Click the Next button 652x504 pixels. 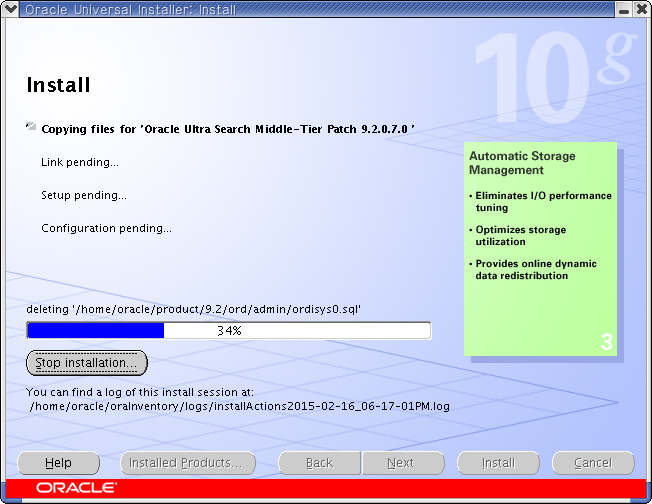[403, 463]
